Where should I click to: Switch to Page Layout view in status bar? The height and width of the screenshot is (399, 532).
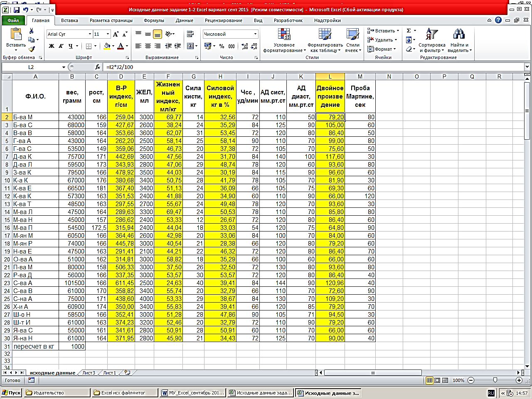[x=438, y=380]
